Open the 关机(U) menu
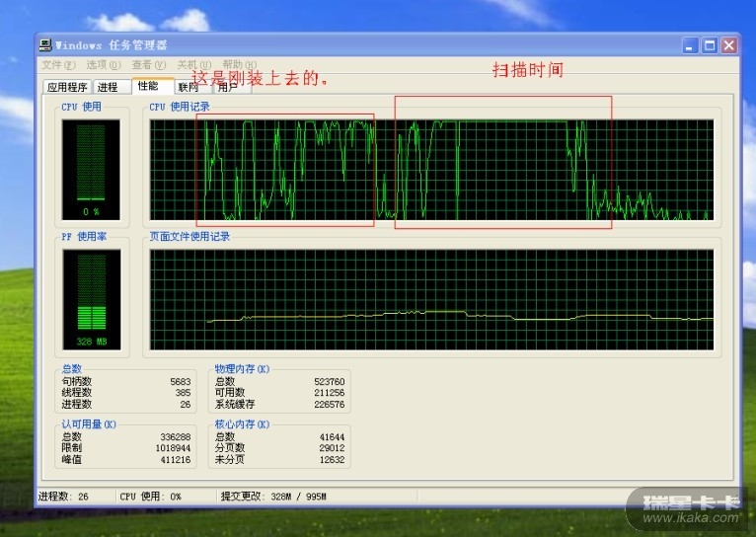Viewport: 756px width, 537px height. [193, 64]
